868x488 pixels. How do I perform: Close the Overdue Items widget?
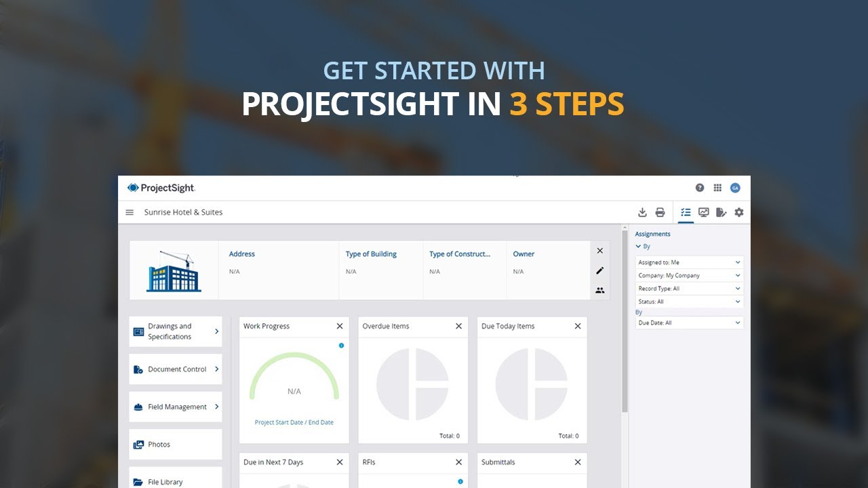click(x=458, y=326)
